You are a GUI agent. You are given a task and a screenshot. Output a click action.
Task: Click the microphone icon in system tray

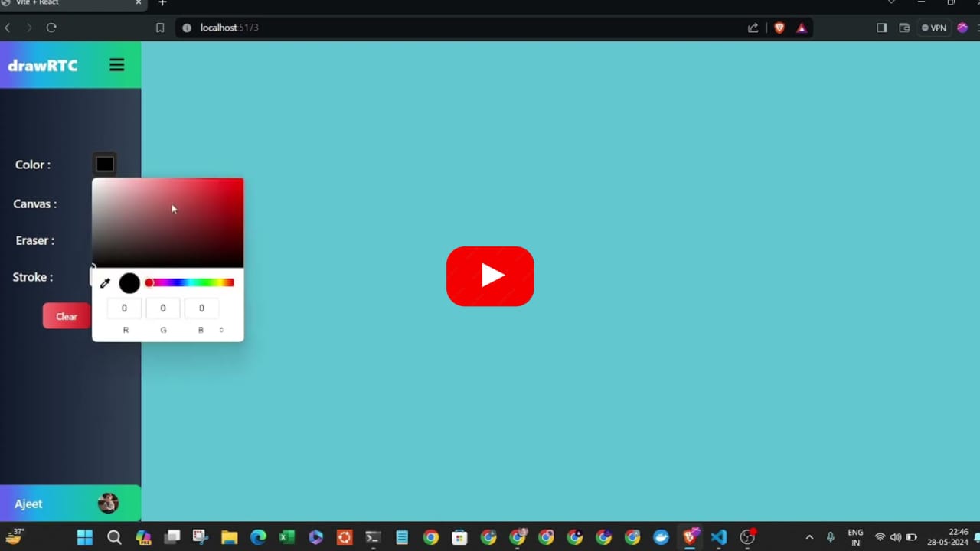tap(831, 537)
